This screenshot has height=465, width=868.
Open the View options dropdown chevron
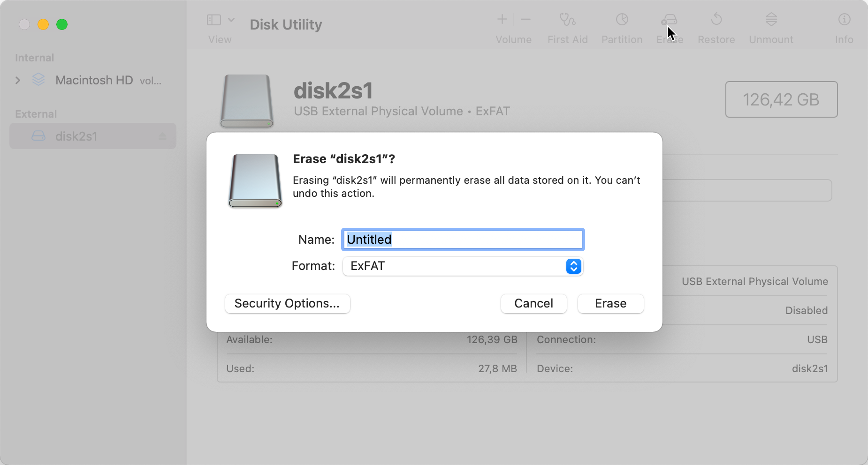pos(231,20)
